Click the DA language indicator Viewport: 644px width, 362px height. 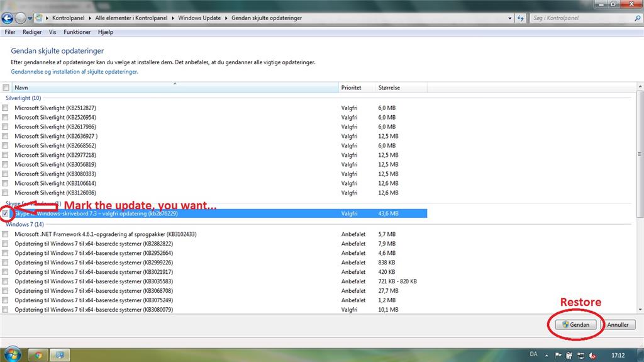tap(533, 354)
